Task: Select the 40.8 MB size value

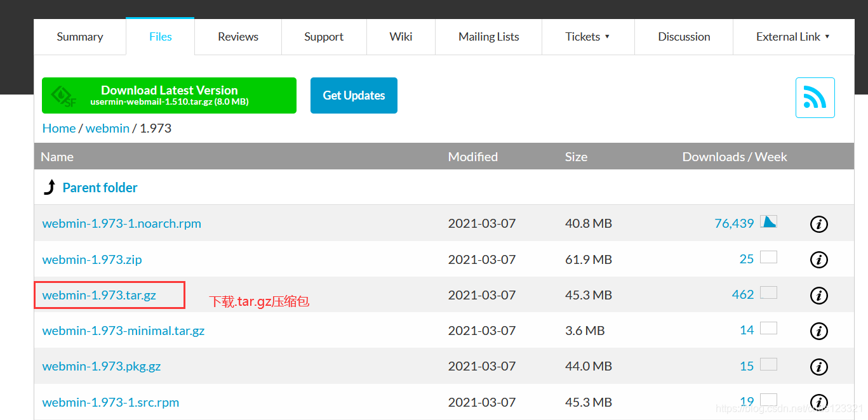Action: pyautogui.click(x=589, y=223)
